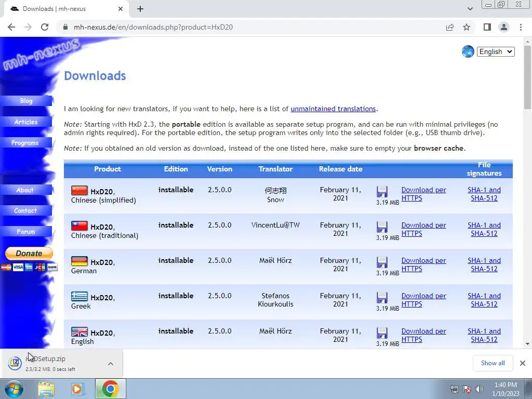
Task: Open the unmaintained translations link
Action: (x=333, y=109)
